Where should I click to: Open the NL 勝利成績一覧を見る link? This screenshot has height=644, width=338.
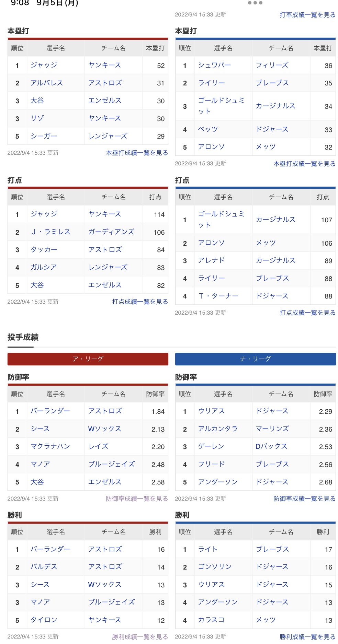click(x=307, y=637)
